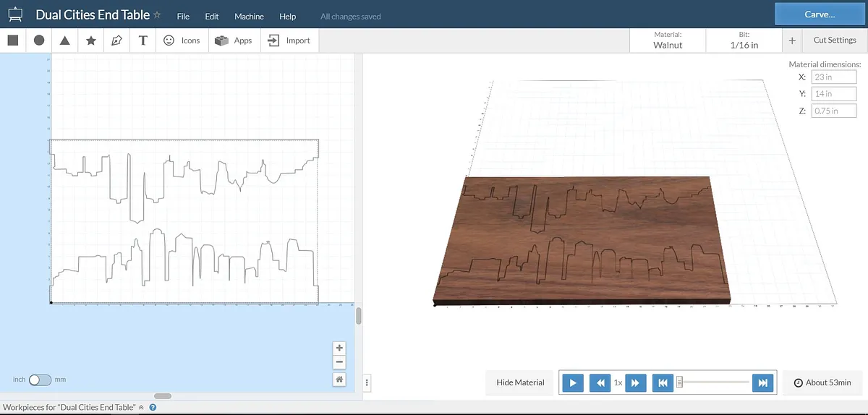The image size is (868, 415).
Task: Open Cut Settings
Action: 834,40
